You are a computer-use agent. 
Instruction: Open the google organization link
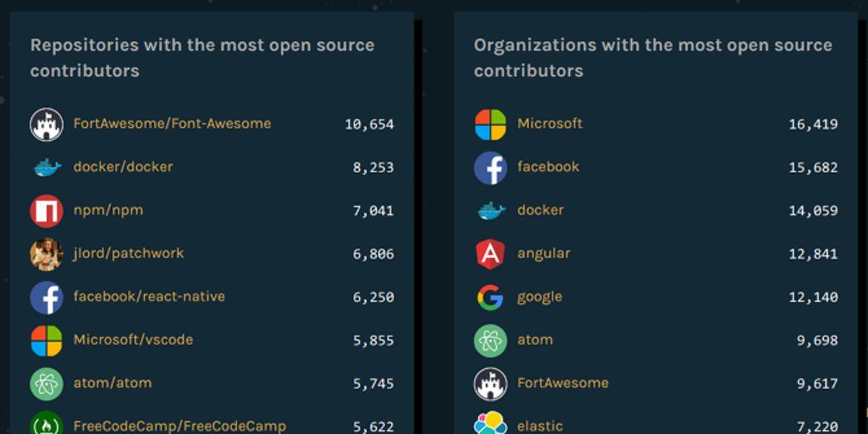[539, 297]
